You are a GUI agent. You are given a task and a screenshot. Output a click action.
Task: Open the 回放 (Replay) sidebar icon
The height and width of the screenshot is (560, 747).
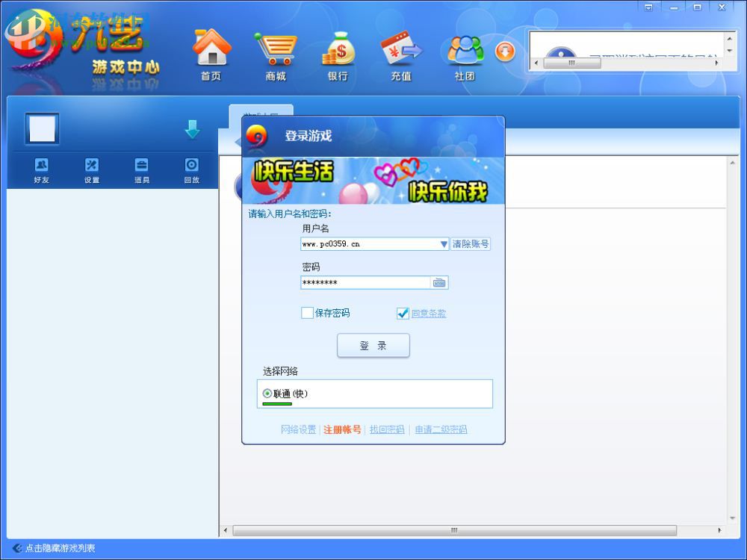click(192, 166)
